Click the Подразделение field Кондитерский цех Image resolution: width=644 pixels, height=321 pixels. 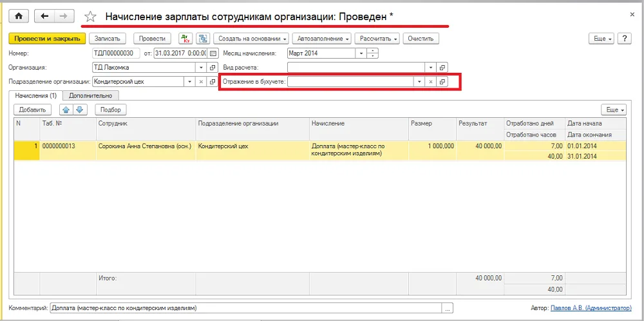point(138,81)
